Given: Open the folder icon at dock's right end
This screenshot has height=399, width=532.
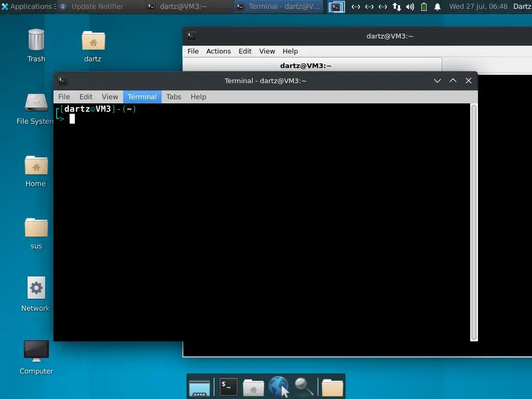Looking at the screenshot, I should (332, 387).
